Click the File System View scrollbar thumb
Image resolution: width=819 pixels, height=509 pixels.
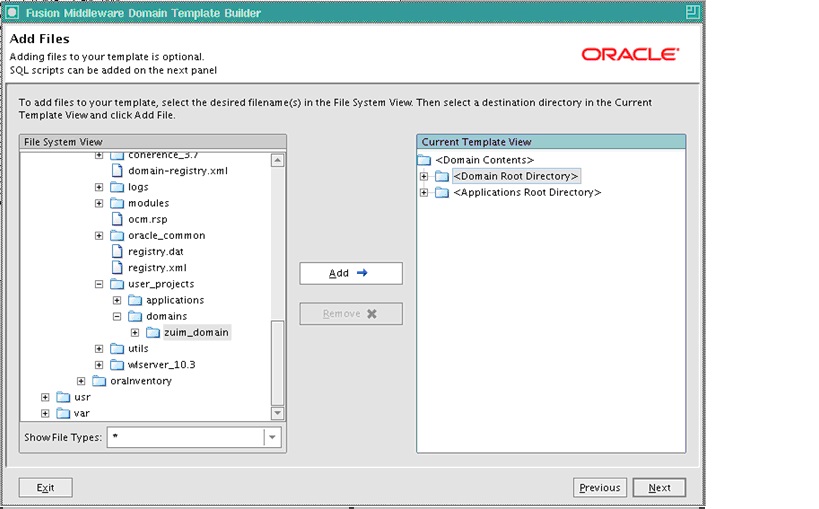(277, 363)
